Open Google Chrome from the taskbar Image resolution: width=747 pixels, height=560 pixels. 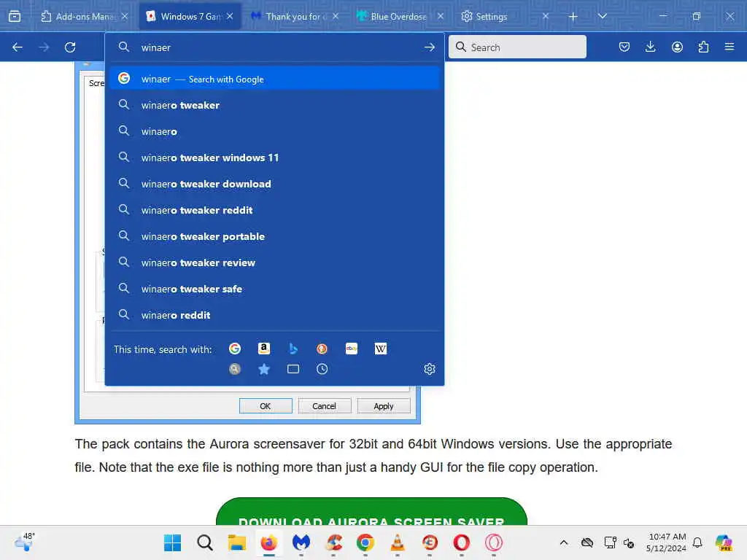[x=365, y=542]
